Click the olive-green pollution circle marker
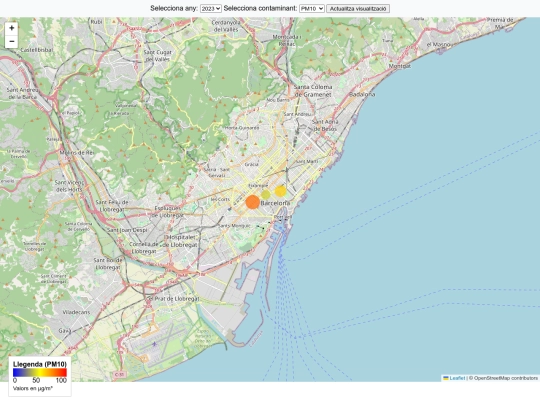The width and height of the screenshot is (540, 405). [266, 195]
